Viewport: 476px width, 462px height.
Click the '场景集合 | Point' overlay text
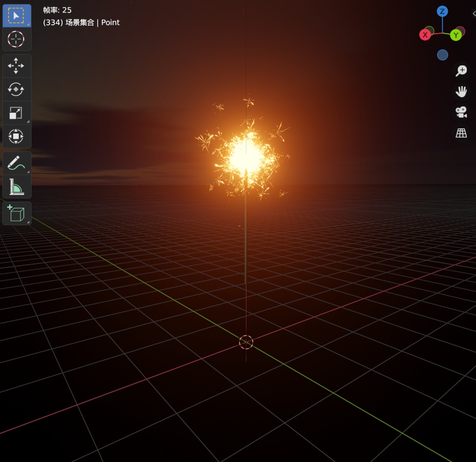pyautogui.click(x=93, y=22)
